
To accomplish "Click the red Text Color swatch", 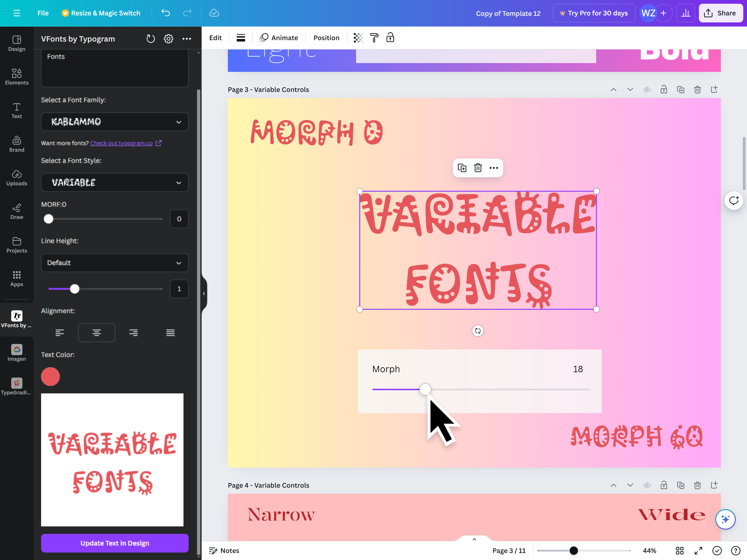I will pos(50,377).
